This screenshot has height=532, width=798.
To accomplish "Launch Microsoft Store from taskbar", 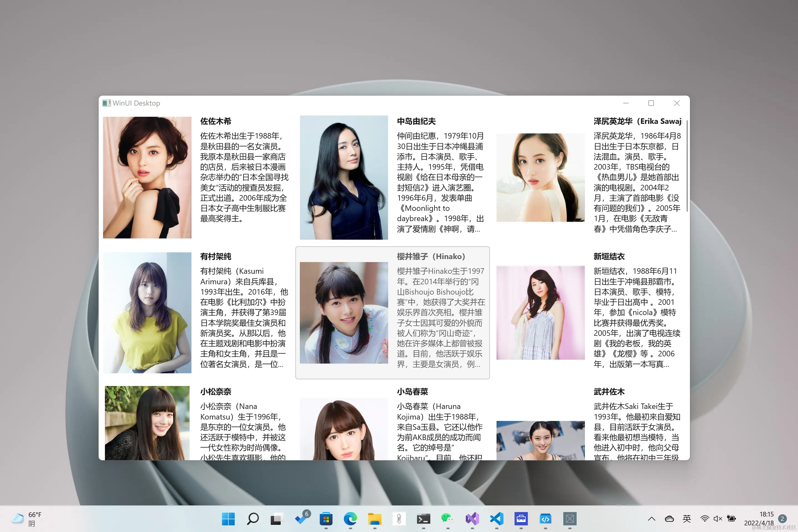I will (x=326, y=519).
